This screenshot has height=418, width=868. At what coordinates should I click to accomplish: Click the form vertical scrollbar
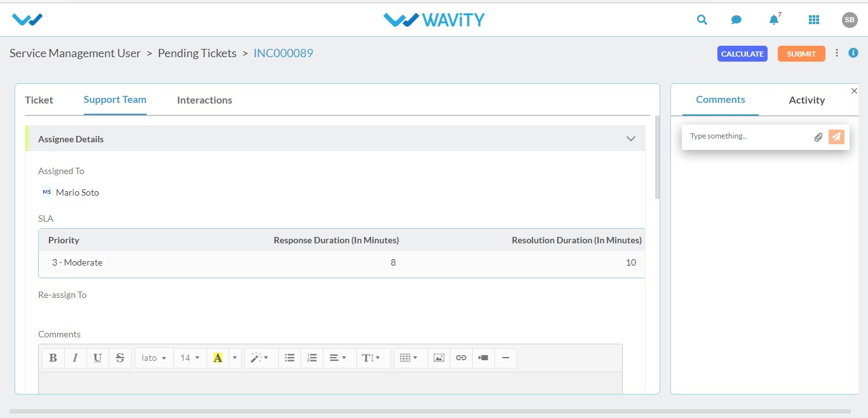pyautogui.click(x=657, y=158)
